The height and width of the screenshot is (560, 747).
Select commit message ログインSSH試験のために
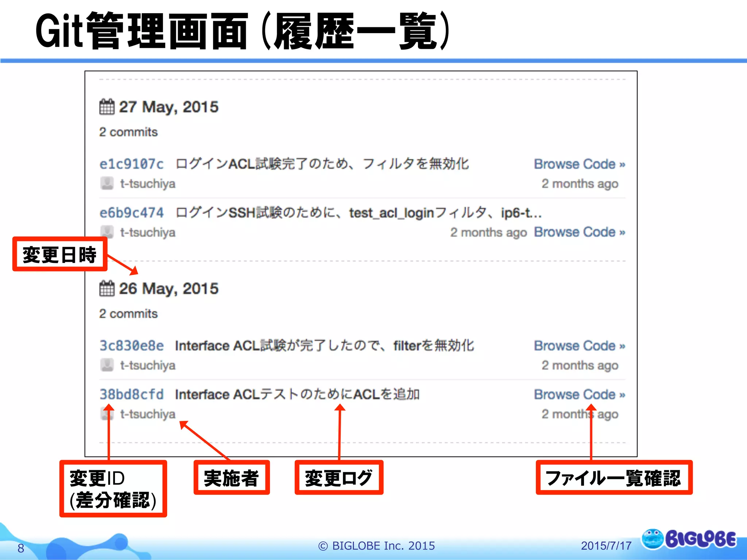click(359, 213)
